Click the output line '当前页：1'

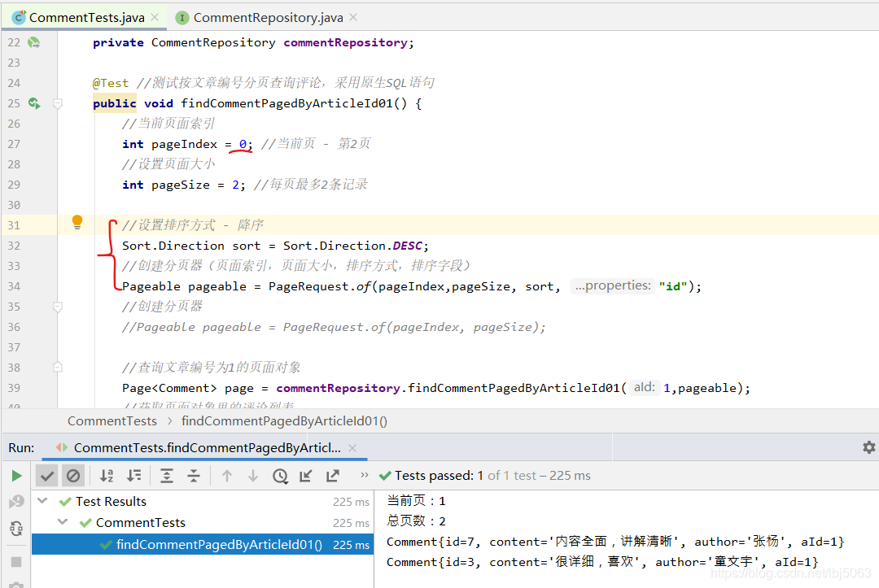416,501
